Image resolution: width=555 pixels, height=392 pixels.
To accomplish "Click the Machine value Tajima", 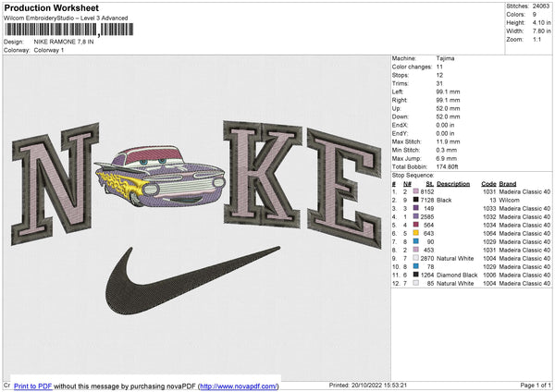I will [445, 58].
